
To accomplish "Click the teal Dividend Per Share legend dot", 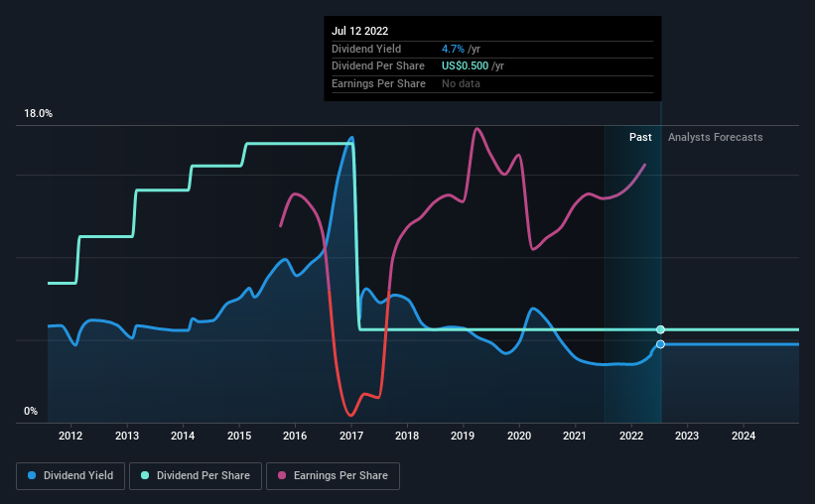I will pyautogui.click(x=145, y=475).
